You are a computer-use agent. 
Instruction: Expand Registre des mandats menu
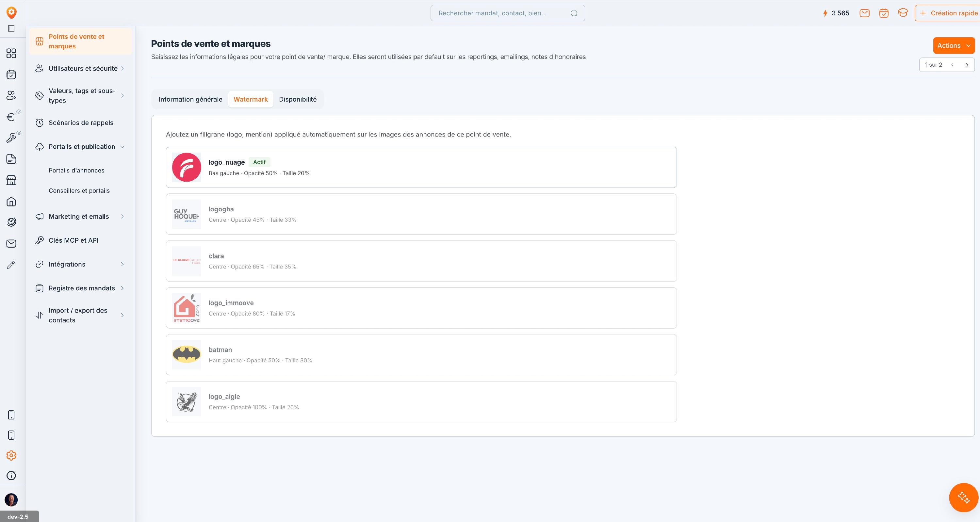(80, 288)
